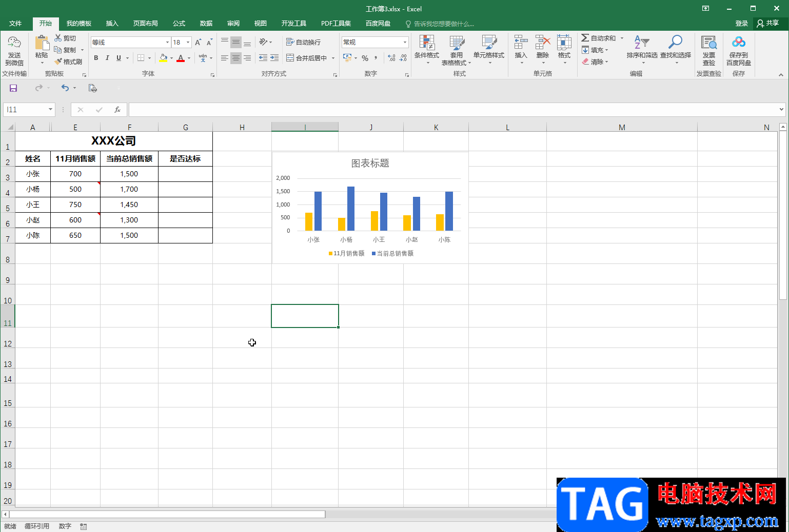
Task: Click the Save floppy disk icon
Action: (13, 88)
